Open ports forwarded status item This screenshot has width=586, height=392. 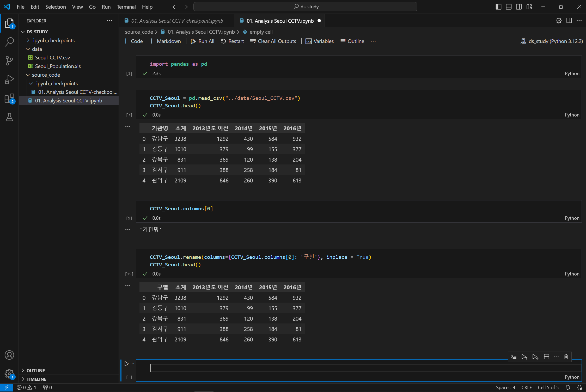click(47, 388)
